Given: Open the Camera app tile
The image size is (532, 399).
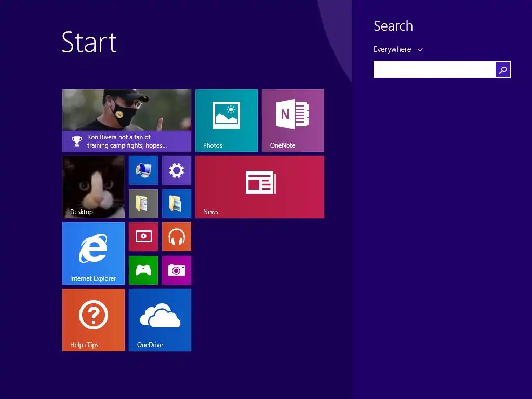Looking at the screenshot, I should tap(177, 270).
